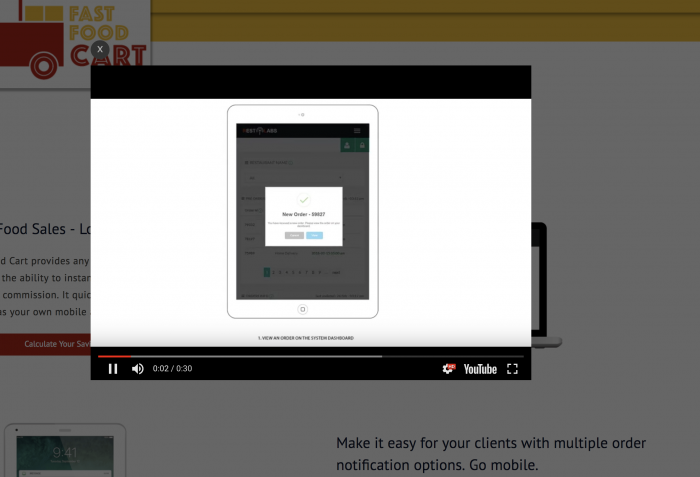Click the Fast Food Cart logo
This screenshot has width=700, height=477.
coord(74,42)
